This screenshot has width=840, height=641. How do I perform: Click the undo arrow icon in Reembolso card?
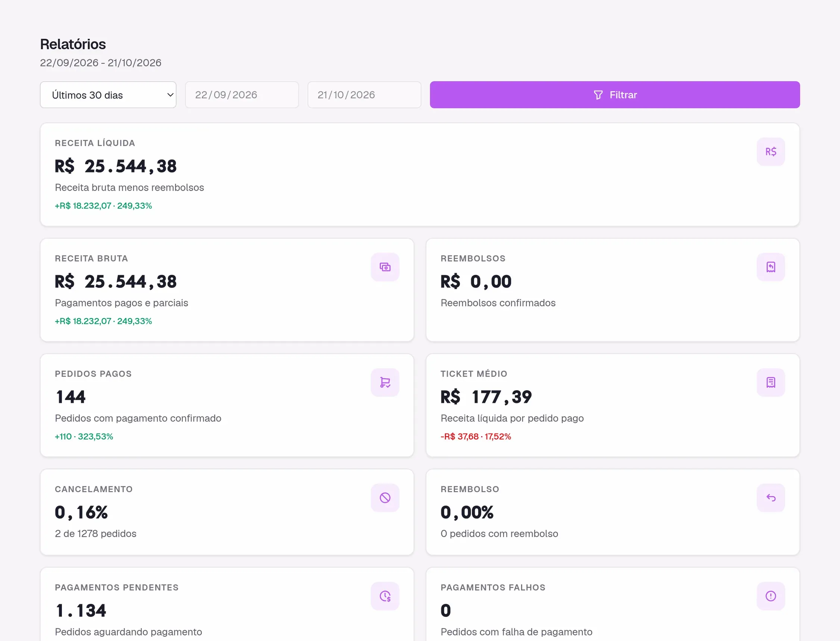coord(771,497)
